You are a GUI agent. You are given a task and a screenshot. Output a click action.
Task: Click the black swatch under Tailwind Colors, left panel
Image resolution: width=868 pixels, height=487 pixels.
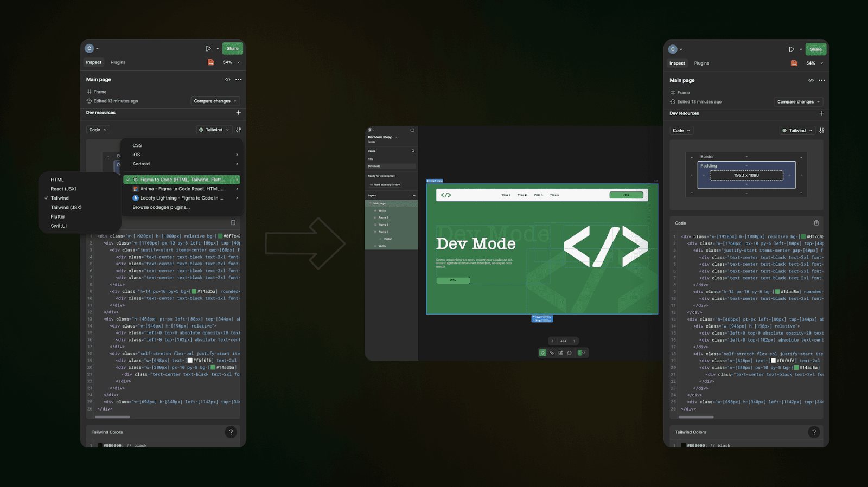(99, 446)
